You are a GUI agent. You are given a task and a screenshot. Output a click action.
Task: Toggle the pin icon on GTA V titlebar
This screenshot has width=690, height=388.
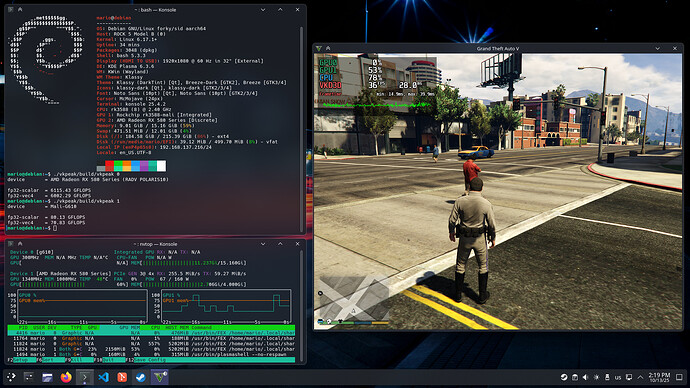[x=328, y=48]
